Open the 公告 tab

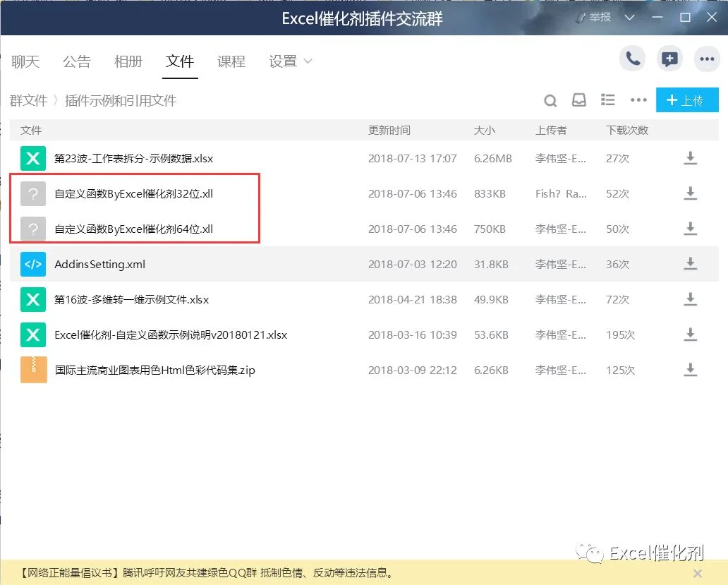77,61
